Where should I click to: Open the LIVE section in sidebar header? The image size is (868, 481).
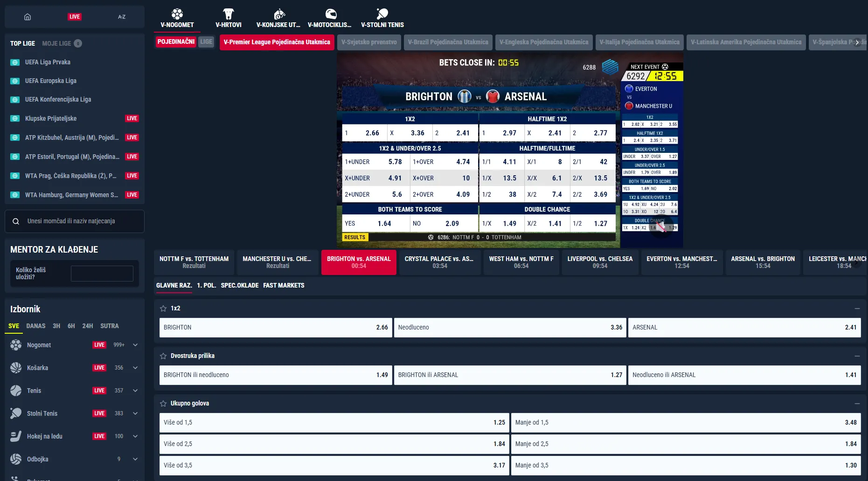pyautogui.click(x=75, y=17)
